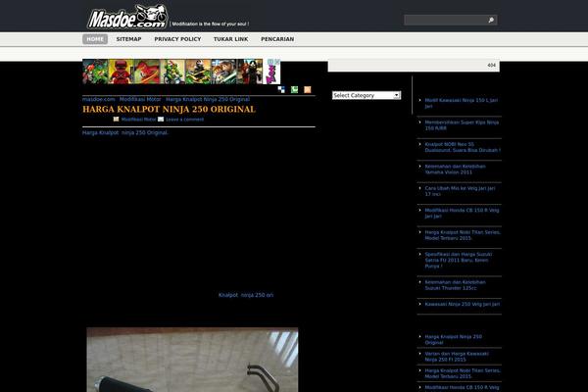Open the Masdoe.com logo
Viewport: 588px width, 392px height.
pos(127,18)
